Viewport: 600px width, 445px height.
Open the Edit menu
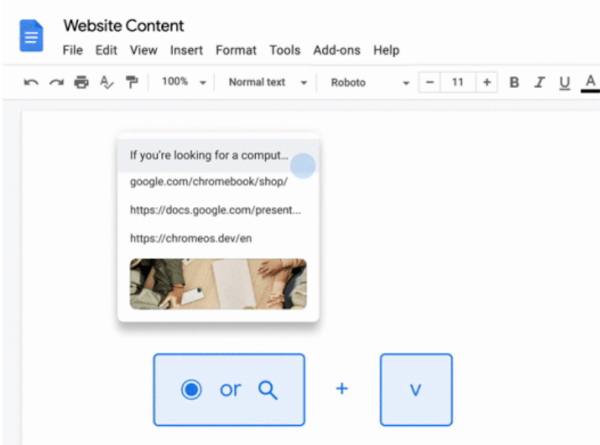[106, 50]
